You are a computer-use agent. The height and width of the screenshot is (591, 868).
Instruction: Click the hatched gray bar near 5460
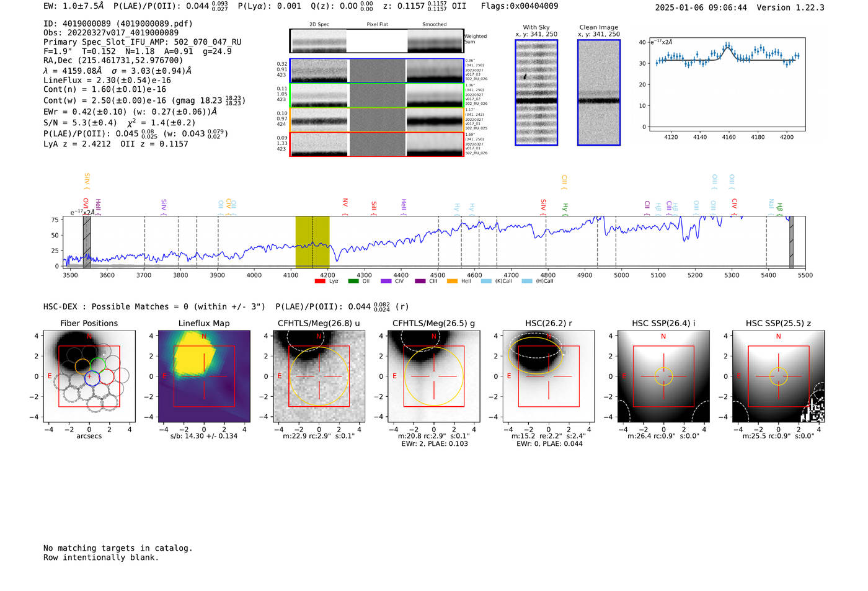(791, 242)
